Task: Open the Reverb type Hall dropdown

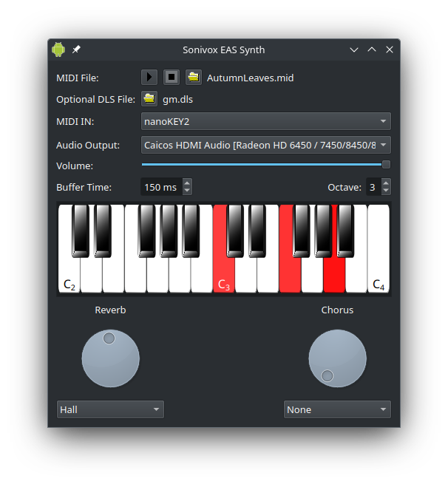Action: (110, 409)
